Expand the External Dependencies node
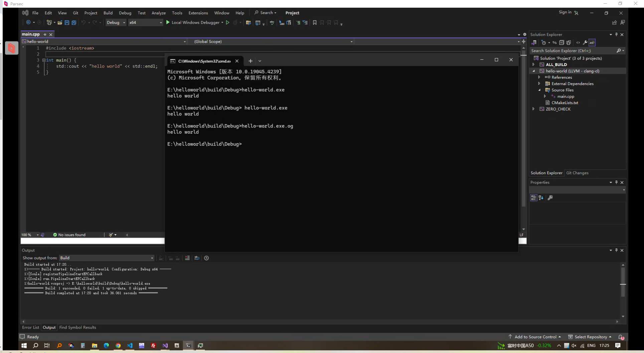644x353 pixels. pos(539,83)
